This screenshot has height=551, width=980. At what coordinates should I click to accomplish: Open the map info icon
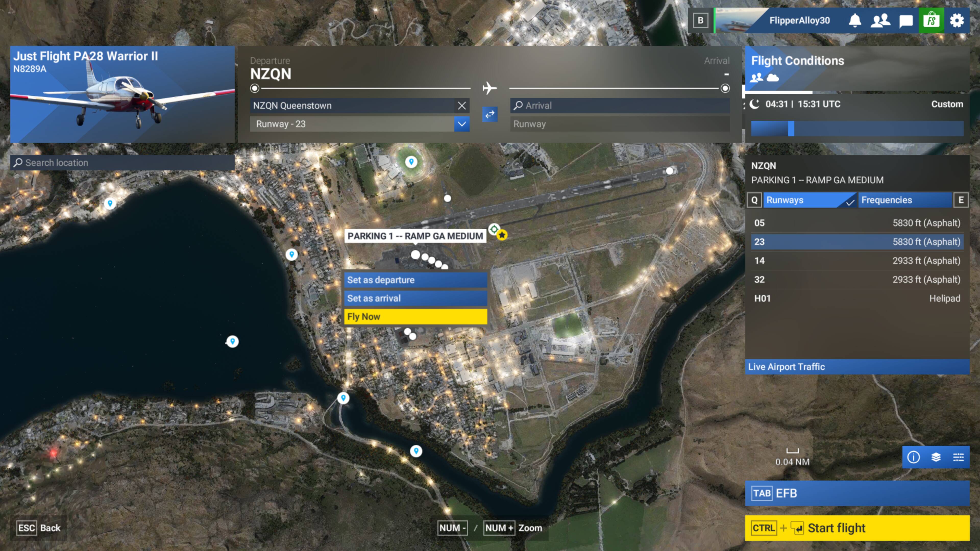913,457
